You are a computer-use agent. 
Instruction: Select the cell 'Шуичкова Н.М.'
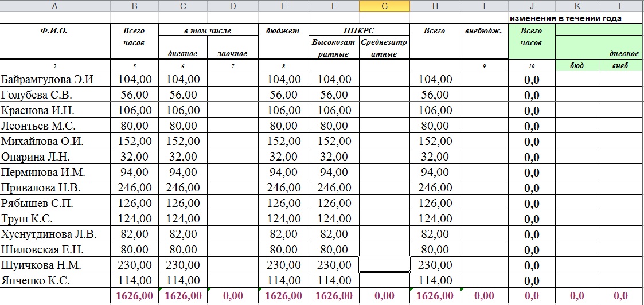pyautogui.click(x=55, y=265)
